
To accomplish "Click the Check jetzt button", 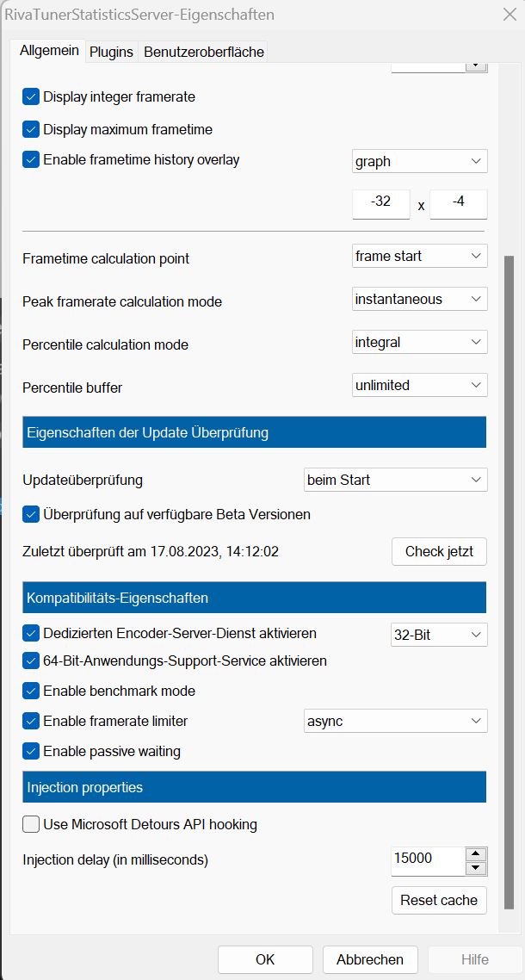I will point(440,551).
